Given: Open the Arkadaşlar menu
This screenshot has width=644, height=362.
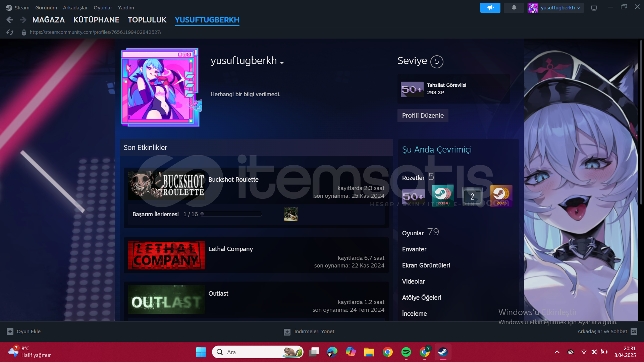Looking at the screenshot, I should point(75,7).
